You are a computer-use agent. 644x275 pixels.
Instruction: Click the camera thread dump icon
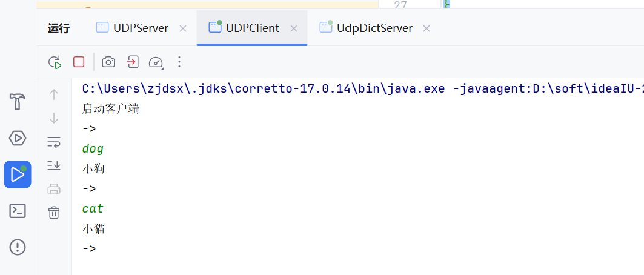tap(108, 62)
